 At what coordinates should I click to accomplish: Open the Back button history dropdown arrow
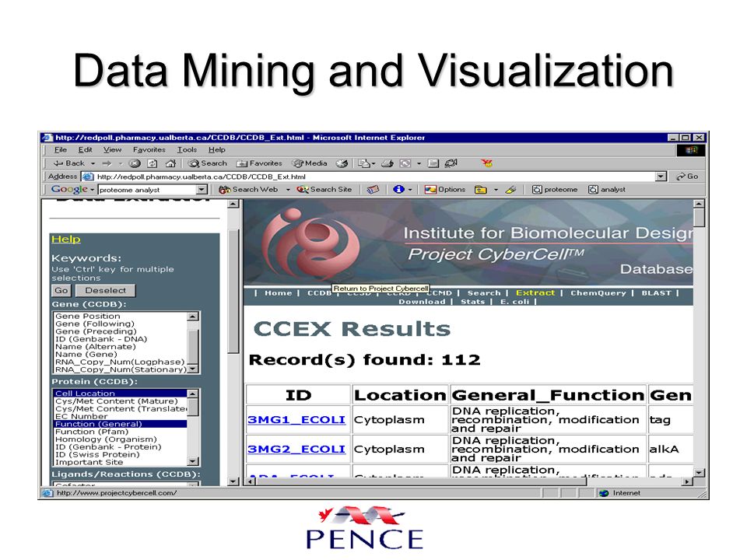click(x=93, y=163)
